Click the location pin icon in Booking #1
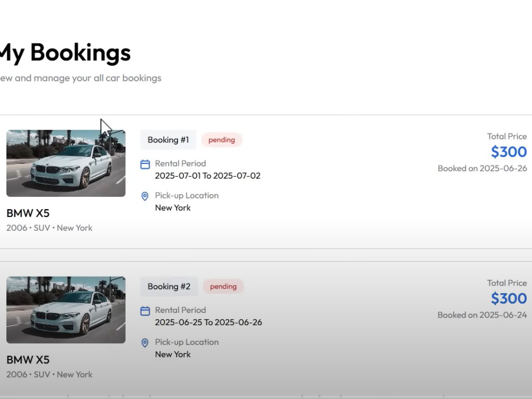This screenshot has width=532, height=399. point(145,196)
